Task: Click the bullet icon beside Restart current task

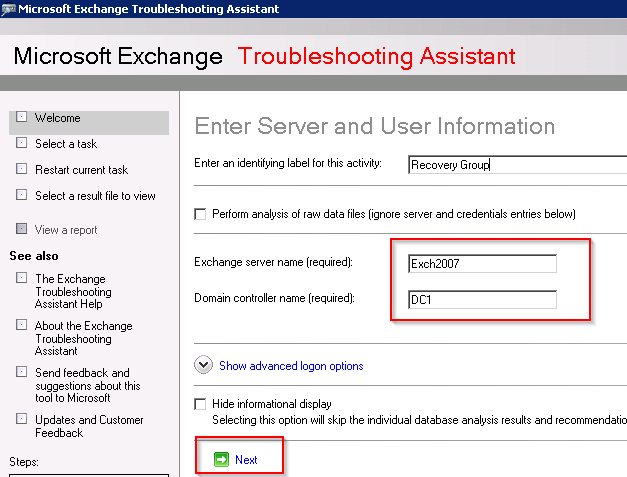Action: tap(21, 169)
